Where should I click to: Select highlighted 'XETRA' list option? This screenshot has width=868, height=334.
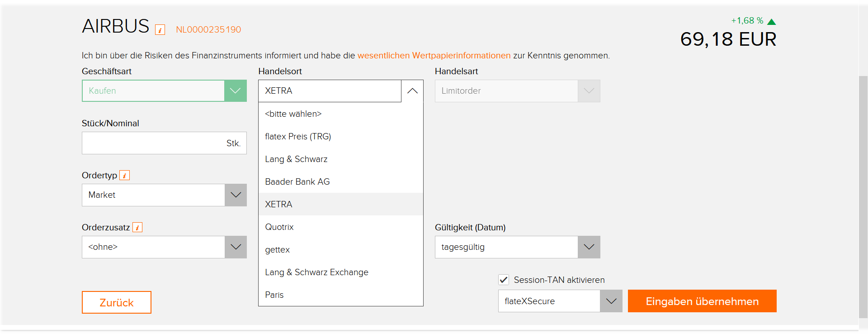(341, 204)
